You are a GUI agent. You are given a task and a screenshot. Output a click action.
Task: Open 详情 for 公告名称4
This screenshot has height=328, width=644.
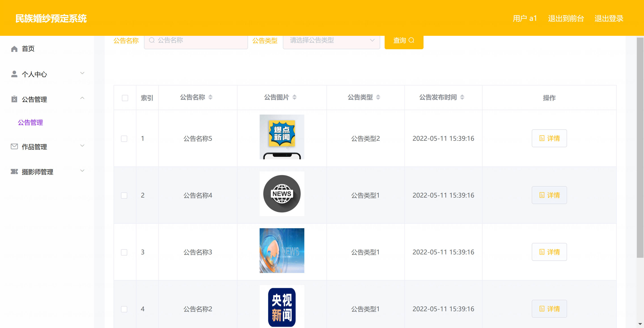[x=549, y=195]
